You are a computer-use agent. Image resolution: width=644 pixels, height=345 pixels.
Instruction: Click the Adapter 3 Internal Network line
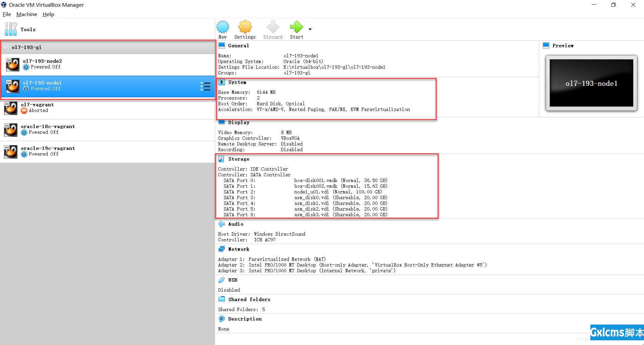[307, 271]
